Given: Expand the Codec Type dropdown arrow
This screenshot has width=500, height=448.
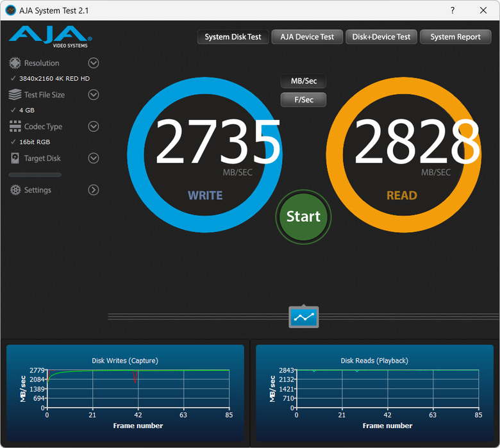Looking at the screenshot, I should pyautogui.click(x=94, y=126).
